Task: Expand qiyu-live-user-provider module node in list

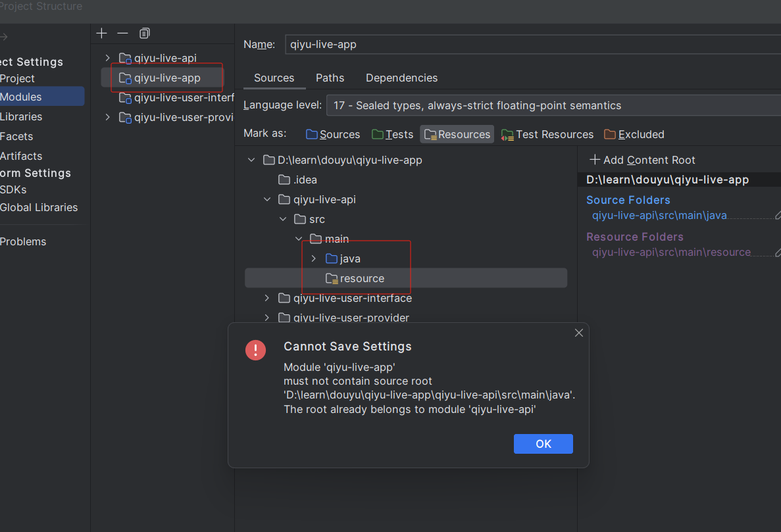Action: (x=108, y=118)
